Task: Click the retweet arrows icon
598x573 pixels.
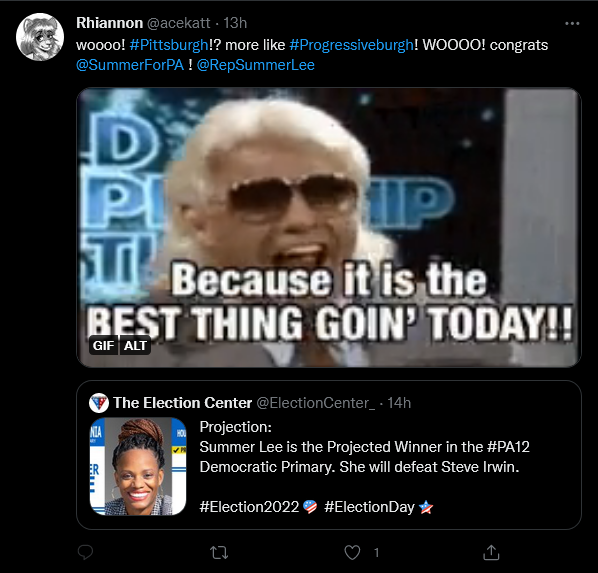Action: 219,552
